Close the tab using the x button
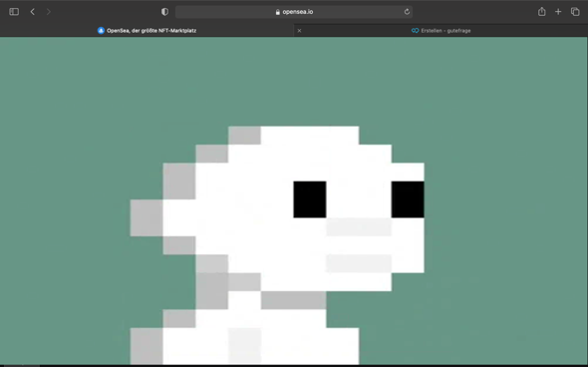Screen dimensions: 588x367 point(299,31)
